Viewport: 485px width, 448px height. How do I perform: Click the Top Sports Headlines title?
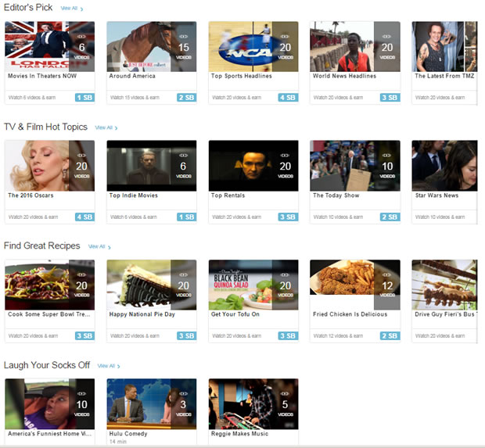tap(242, 76)
